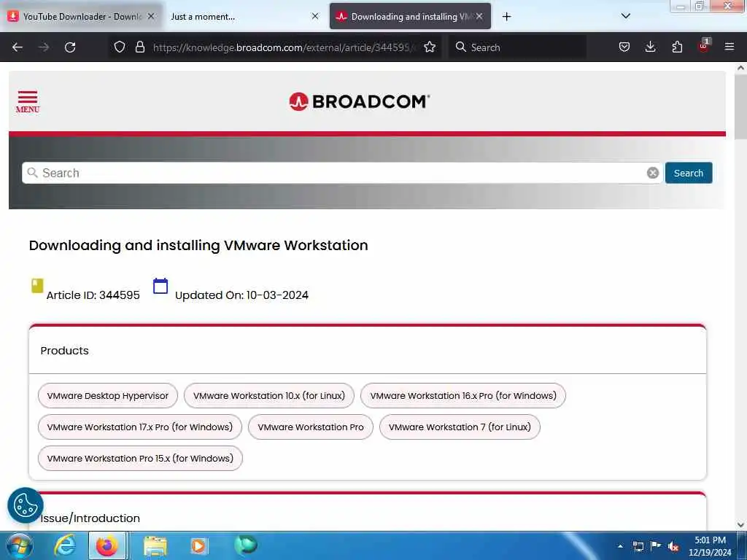The image size is (747, 560).
Task: Show hidden system tray icons
Action: click(620, 546)
